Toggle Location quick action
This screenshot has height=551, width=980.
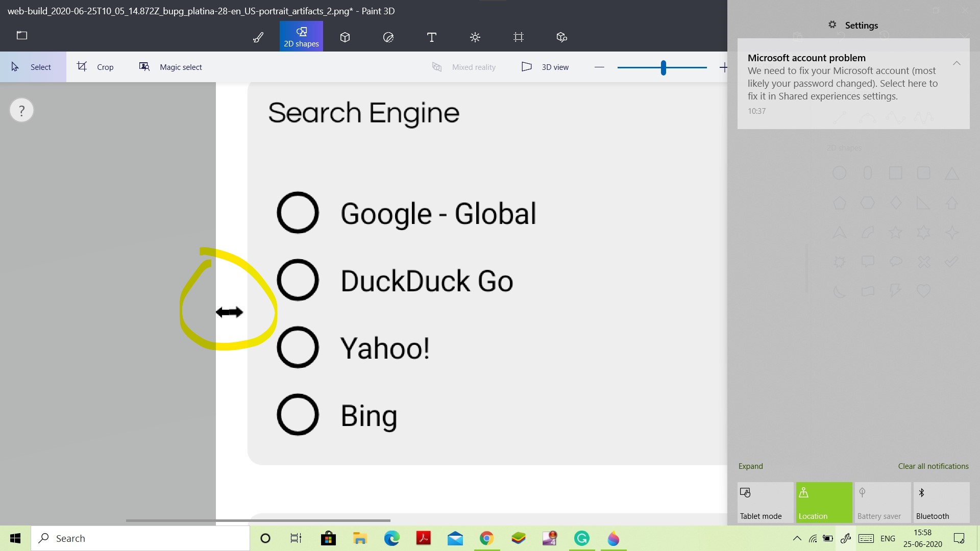tap(824, 503)
